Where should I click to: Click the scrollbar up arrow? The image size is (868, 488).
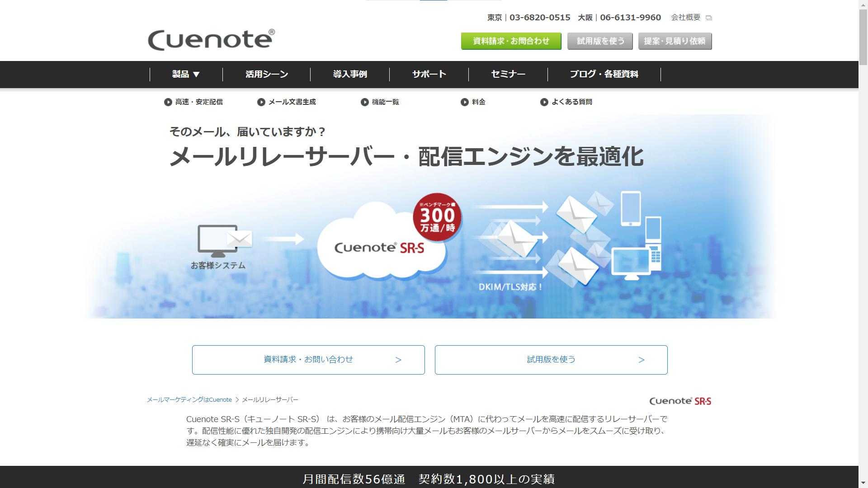[863, 4]
